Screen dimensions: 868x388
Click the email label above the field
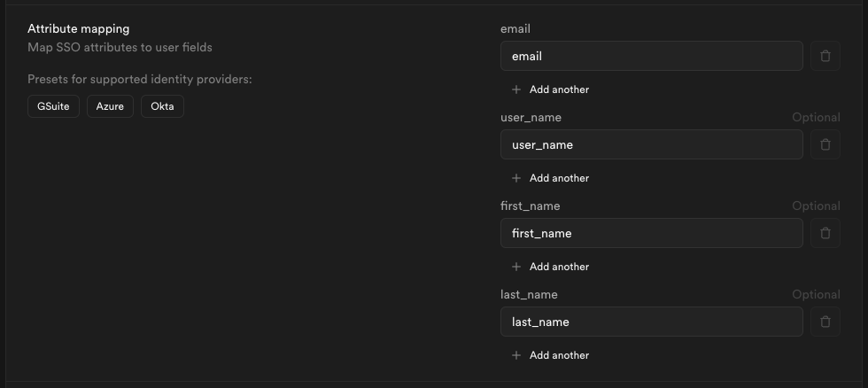click(515, 29)
